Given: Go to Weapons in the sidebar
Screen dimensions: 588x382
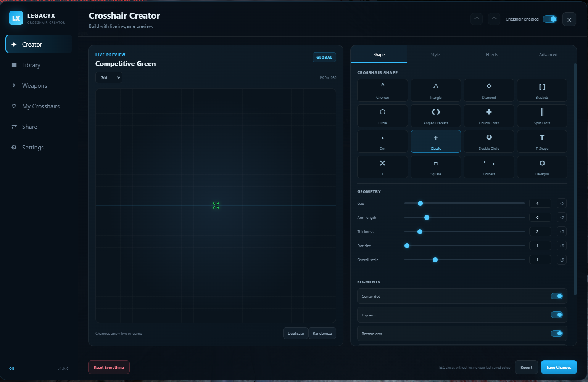Looking at the screenshot, I should [39, 85].
